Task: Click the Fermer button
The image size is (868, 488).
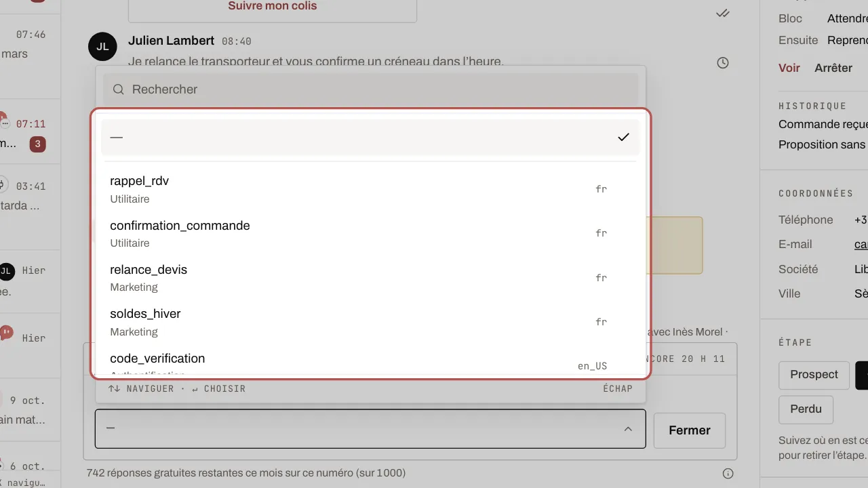Action: coord(690,430)
